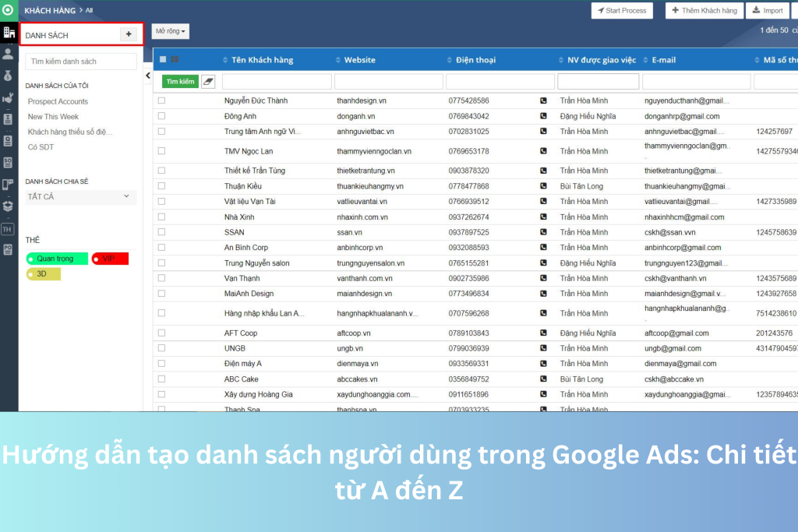This screenshot has height=532, width=798.
Task: Open the products box icon in sidebar
Action: [8, 206]
